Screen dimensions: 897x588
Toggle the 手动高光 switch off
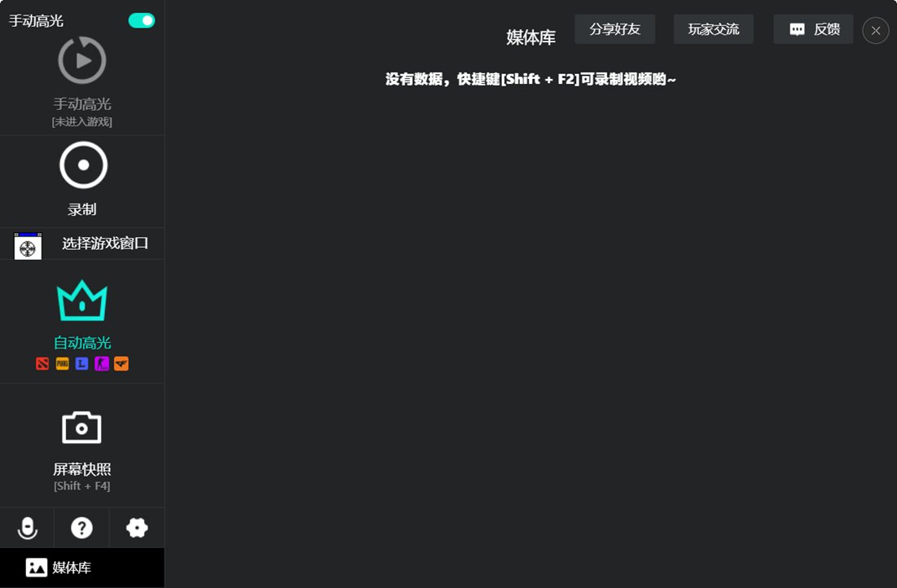(x=140, y=19)
